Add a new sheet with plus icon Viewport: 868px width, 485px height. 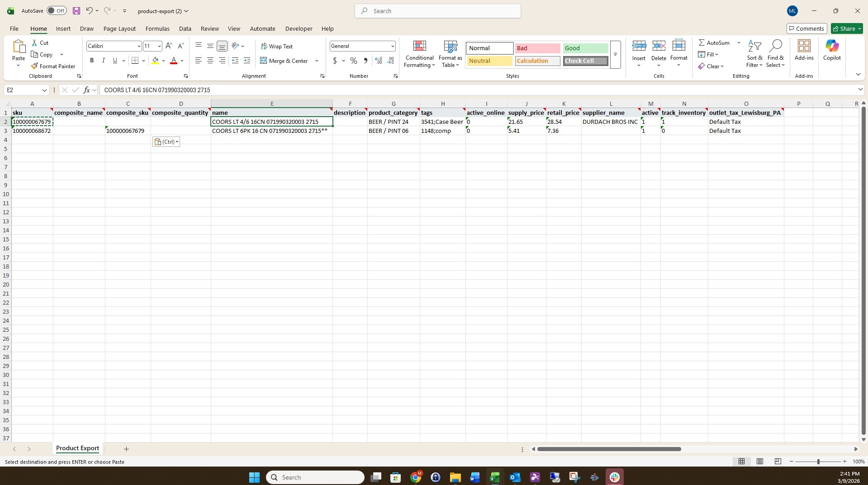coord(126,449)
